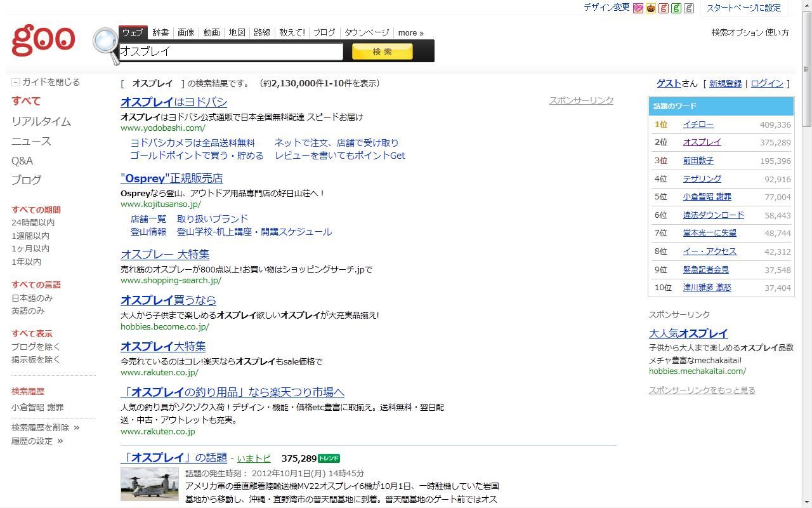Open オスプレイ買うなら result
812x508 pixels.
[x=168, y=300]
